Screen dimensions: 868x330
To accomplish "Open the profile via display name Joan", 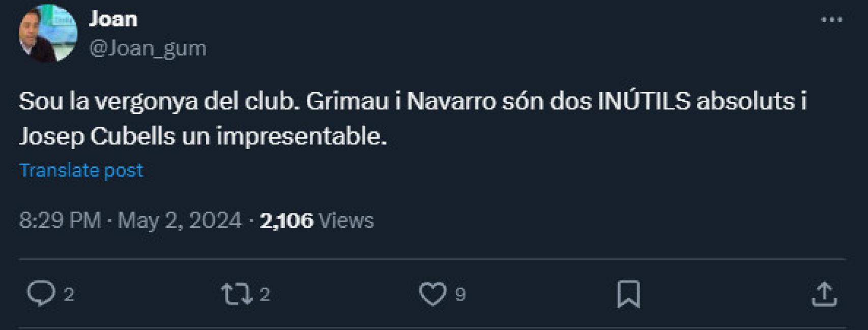I will (113, 19).
